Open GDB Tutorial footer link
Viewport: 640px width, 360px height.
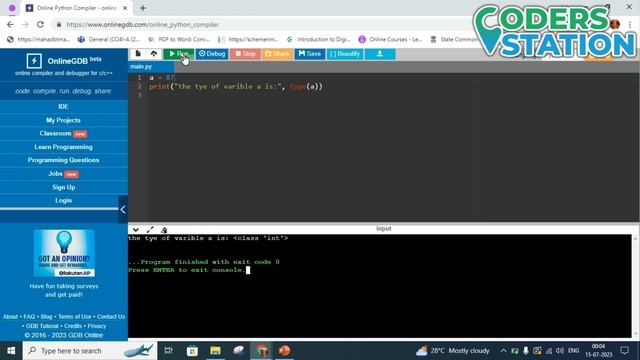click(42, 326)
